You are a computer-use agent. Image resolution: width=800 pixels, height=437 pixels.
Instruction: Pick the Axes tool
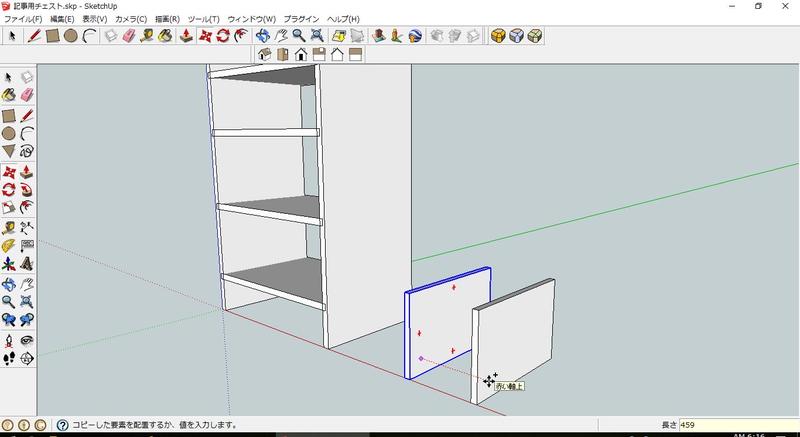[x=9, y=264]
